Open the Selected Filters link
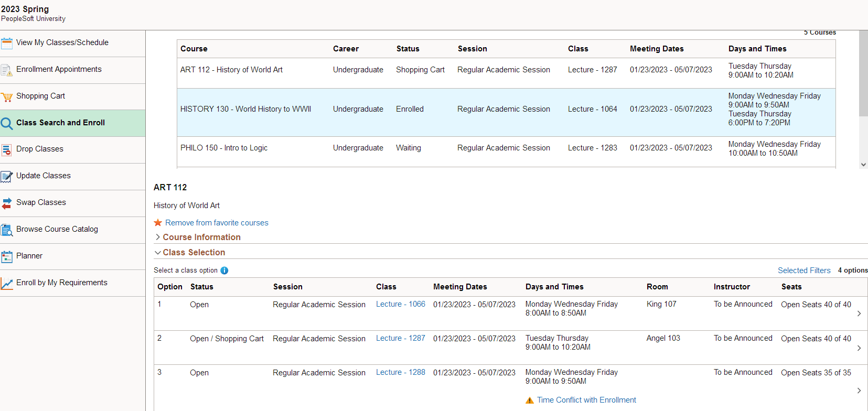The width and height of the screenshot is (868, 411). 804,271
